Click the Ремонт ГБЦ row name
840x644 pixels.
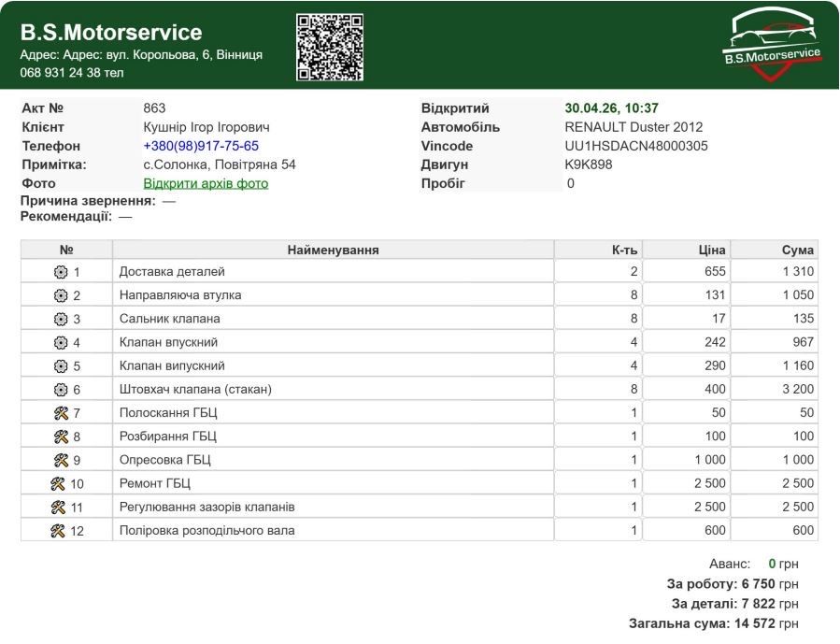point(155,484)
